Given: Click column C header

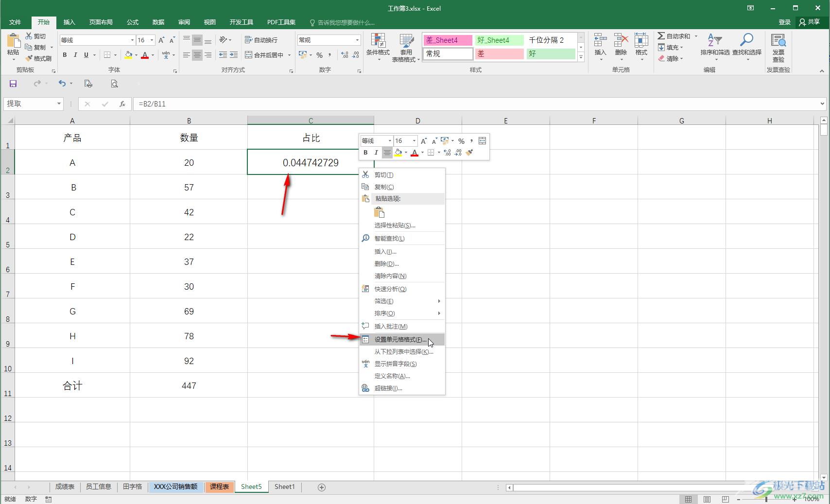Looking at the screenshot, I should pyautogui.click(x=311, y=121).
